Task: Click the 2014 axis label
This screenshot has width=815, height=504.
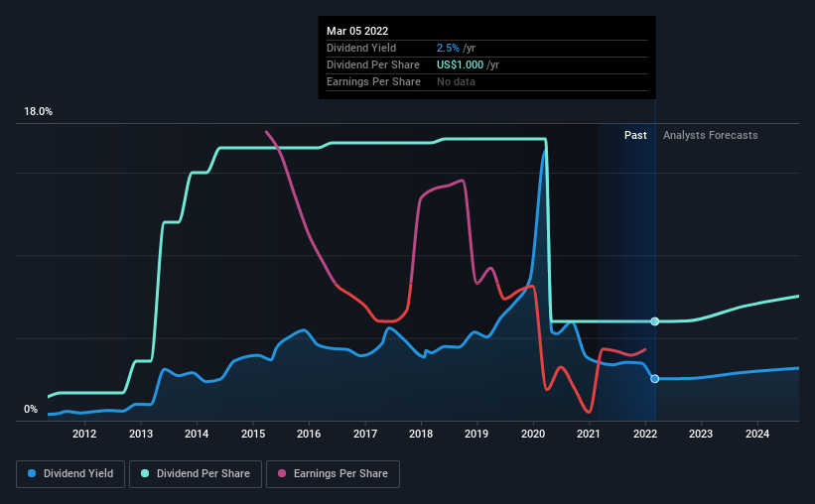Action: pyautogui.click(x=197, y=434)
